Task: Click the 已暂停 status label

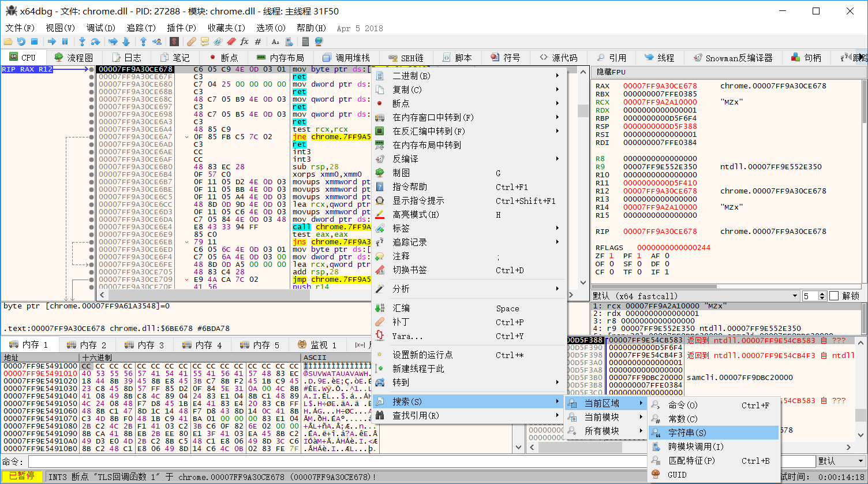Action: point(22,476)
